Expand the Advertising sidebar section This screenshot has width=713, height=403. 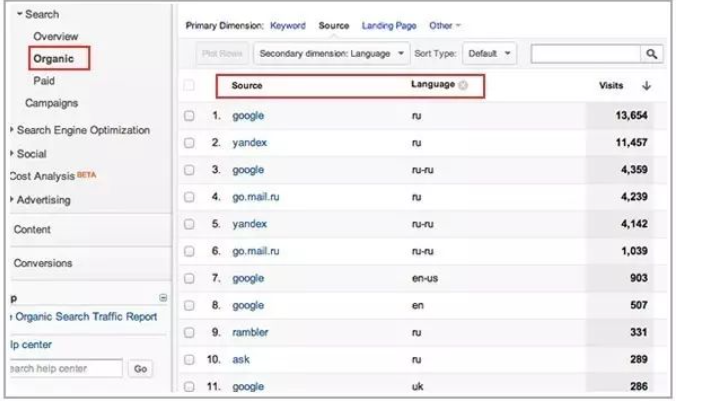12,199
